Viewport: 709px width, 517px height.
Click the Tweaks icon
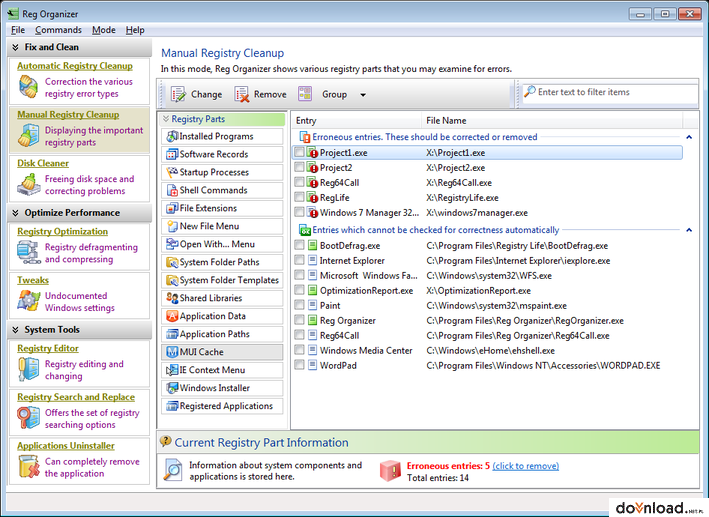[x=28, y=301]
